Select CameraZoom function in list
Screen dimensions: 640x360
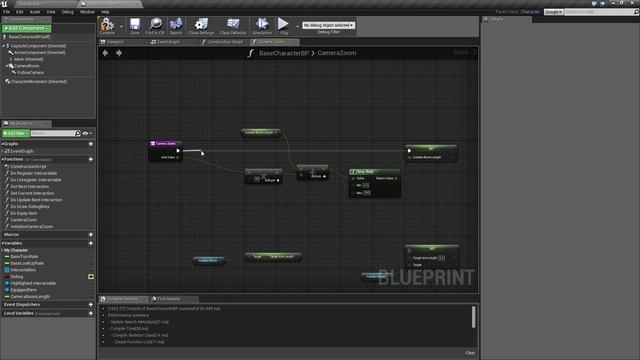[x=24, y=220]
